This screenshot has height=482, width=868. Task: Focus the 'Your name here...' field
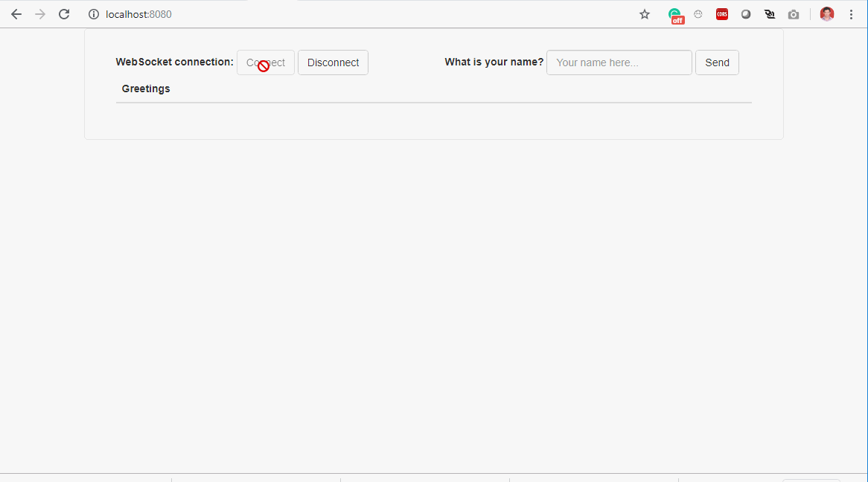click(619, 62)
